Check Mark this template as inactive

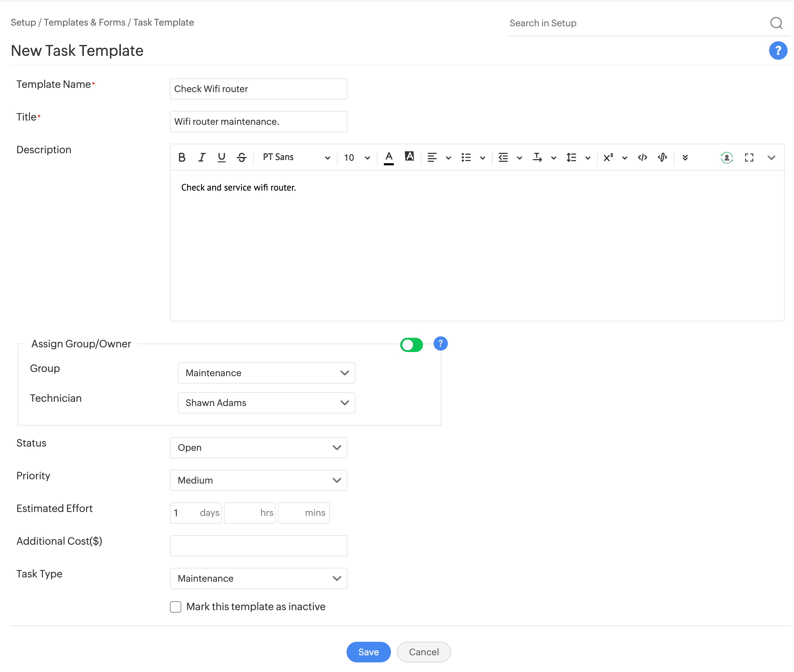[176, 607]
